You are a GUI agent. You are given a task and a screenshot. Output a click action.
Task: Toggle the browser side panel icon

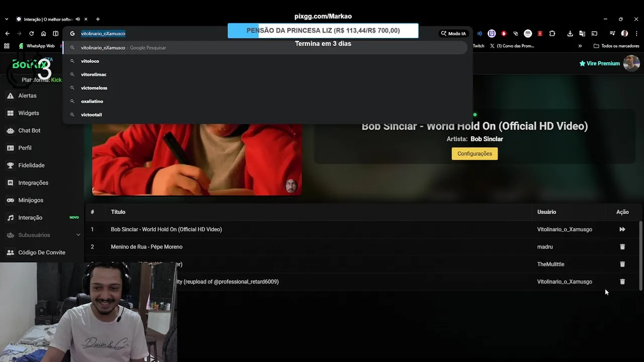[x=55, y=34]
